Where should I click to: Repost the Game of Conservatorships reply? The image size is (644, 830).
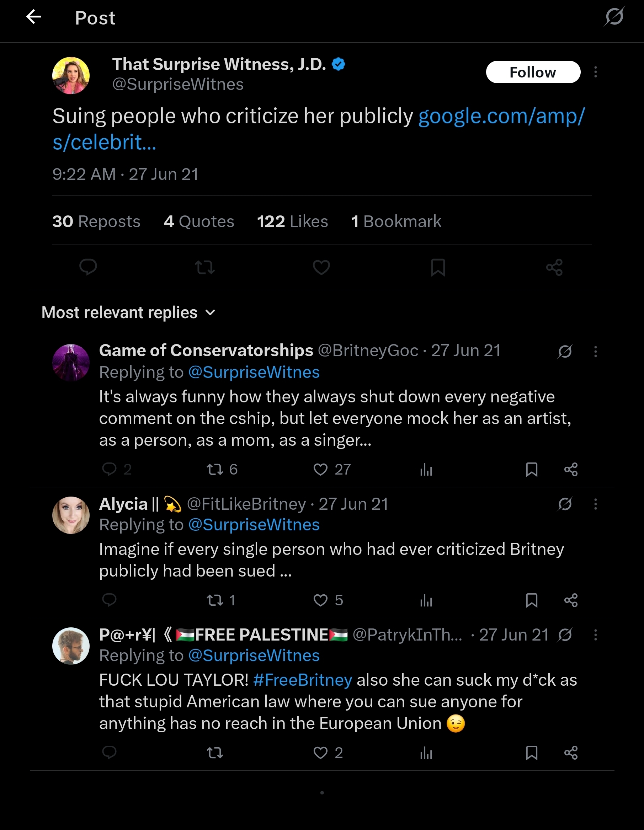click(215, 470)
